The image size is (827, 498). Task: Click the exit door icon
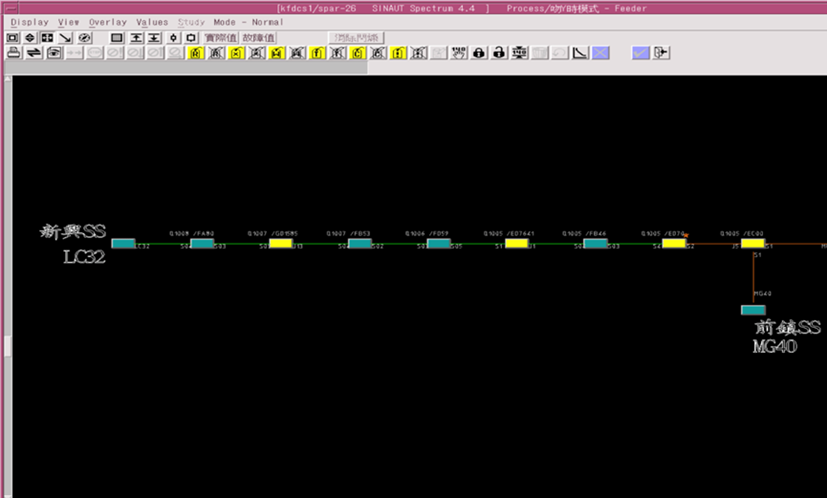point(661,53)
